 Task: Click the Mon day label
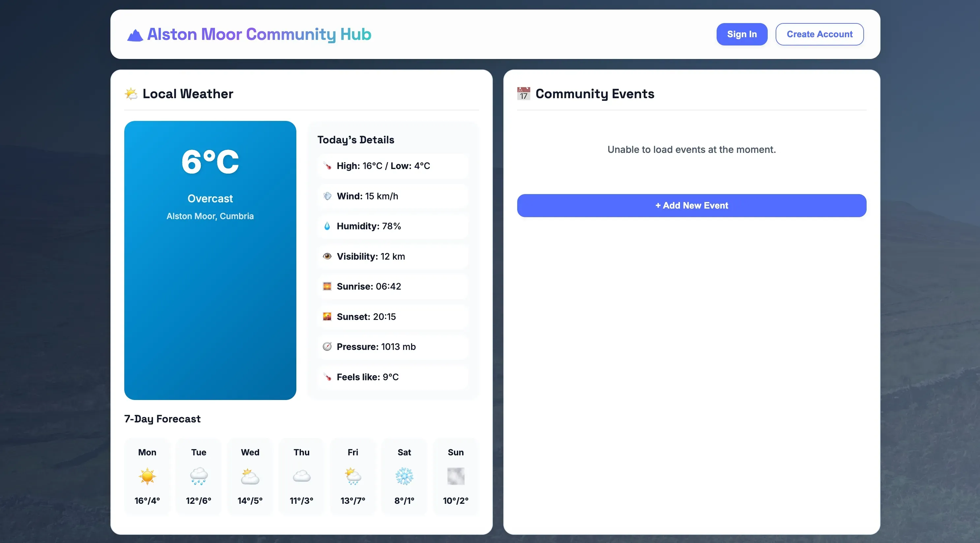pos(147,452)
